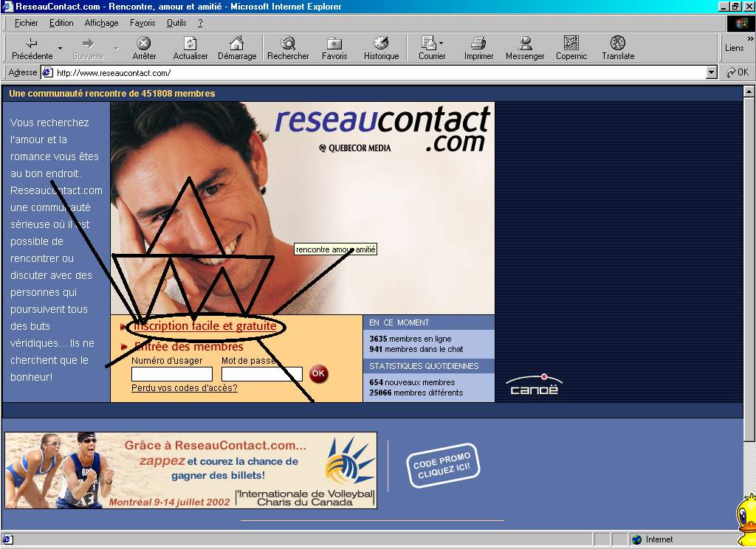Click the OK go button beside address

(738, 72)
